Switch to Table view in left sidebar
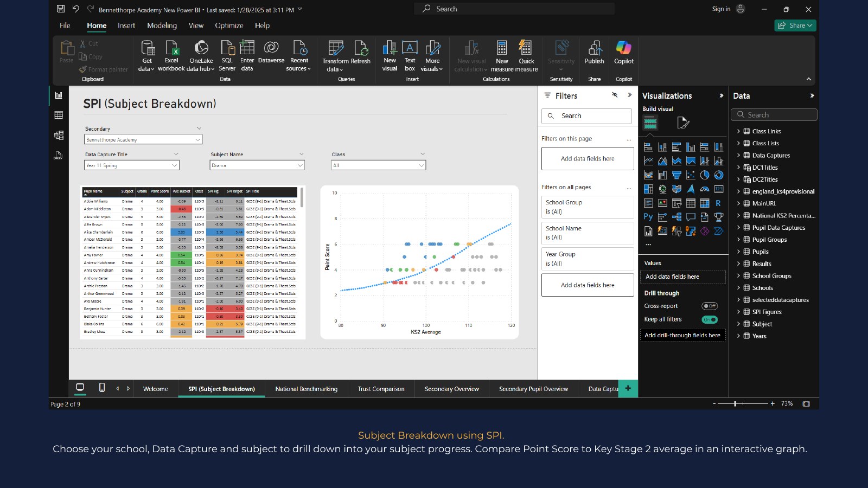Screen dimensions: 868x488 pyautogui.click(x=59, y=115)
